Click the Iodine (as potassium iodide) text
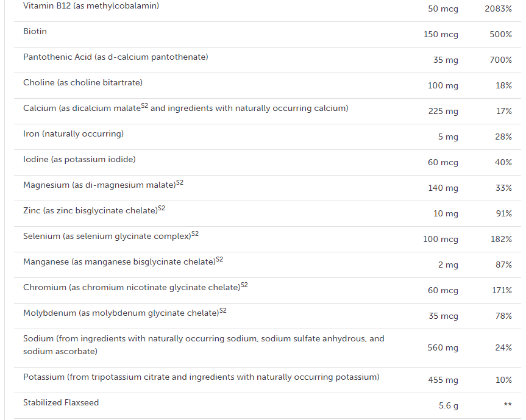The image size is (526, 420). point(79,160)
